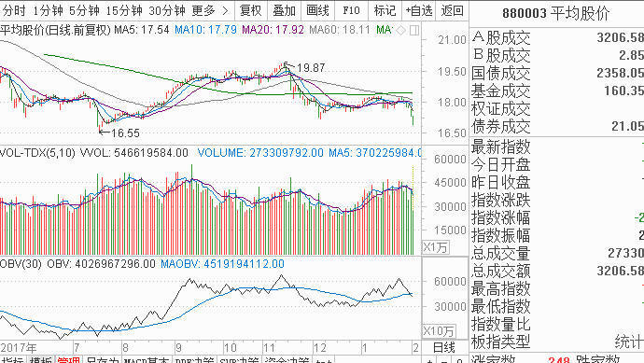Click the 昨日收盘 row label
The width and height of the screenshot is (644, 363).
click(x=501, y=182)
